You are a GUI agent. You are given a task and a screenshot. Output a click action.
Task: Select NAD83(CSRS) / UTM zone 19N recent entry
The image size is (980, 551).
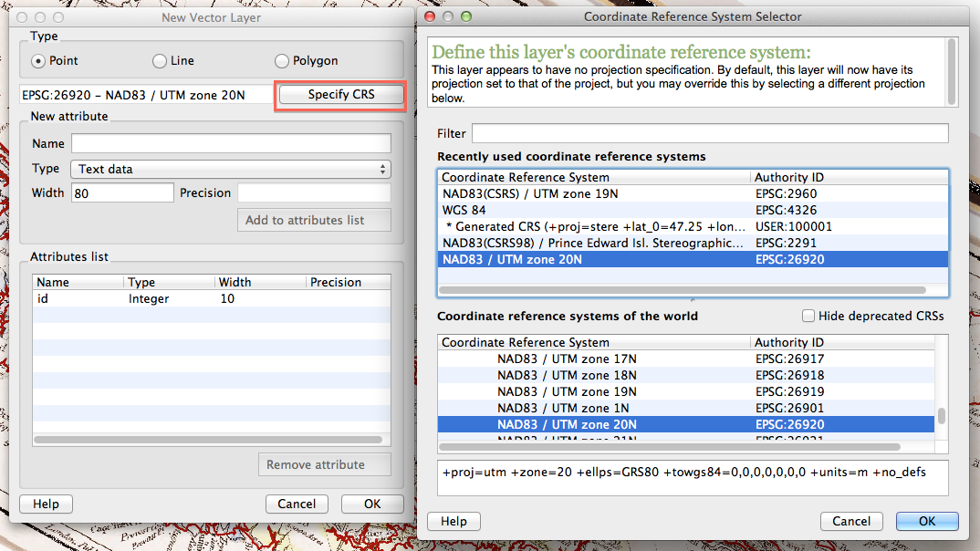click(x=593, y=193)
